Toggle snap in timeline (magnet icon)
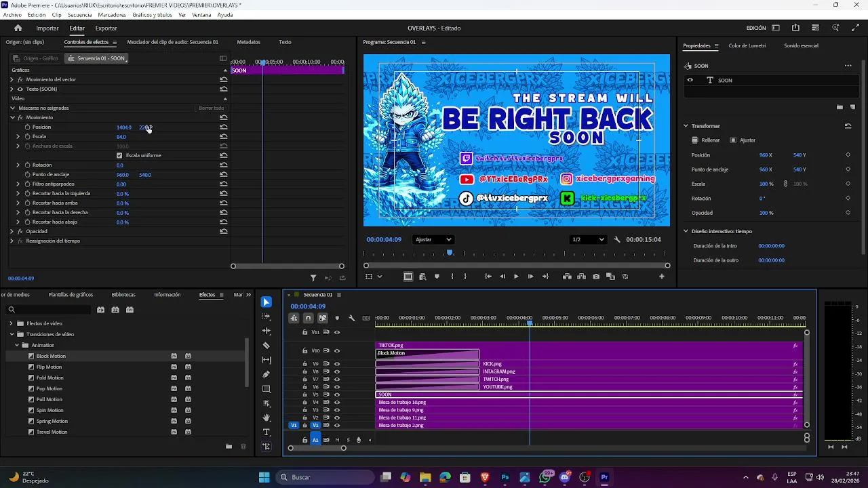 coord(308,318)
